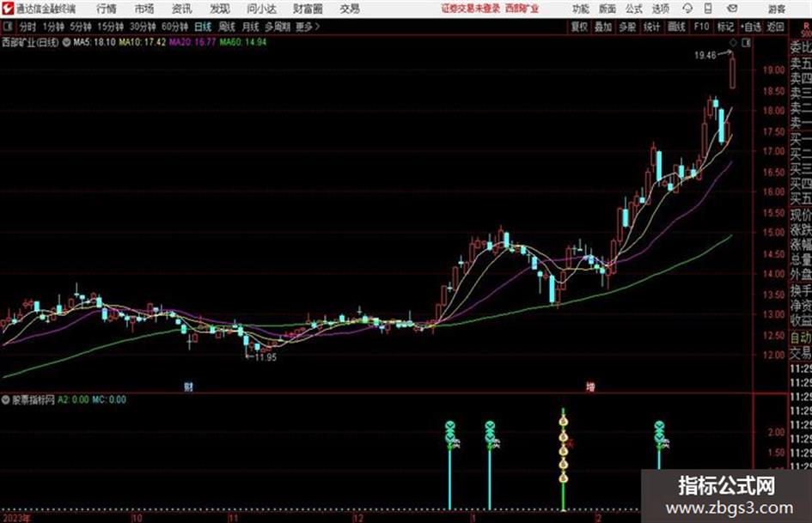Open the 功能 menu

coord(581,9)
